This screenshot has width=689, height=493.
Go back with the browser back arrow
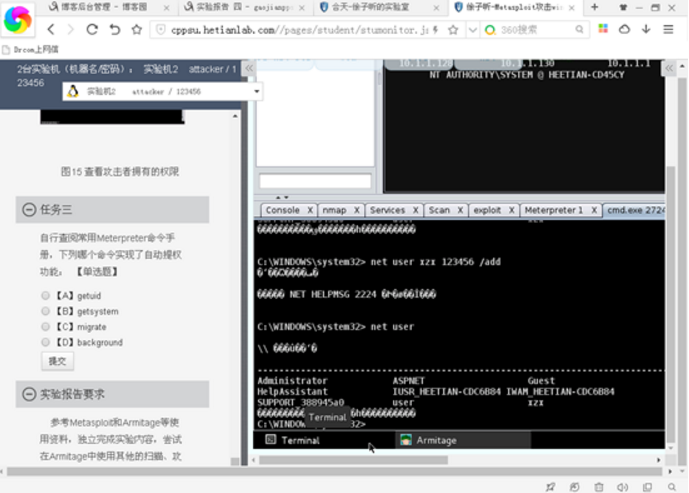coord(51,29)
